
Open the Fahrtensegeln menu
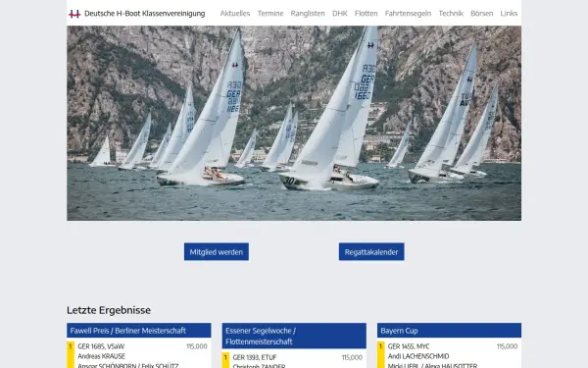pyautogui.click(x=408, y=14)
